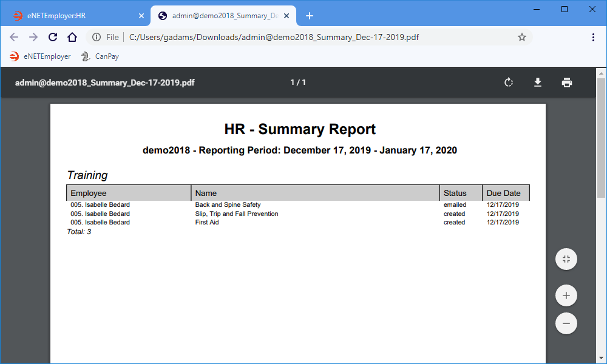607x364 pixels.
Task: Open the browser home page
Action: [x=72, y=37]
